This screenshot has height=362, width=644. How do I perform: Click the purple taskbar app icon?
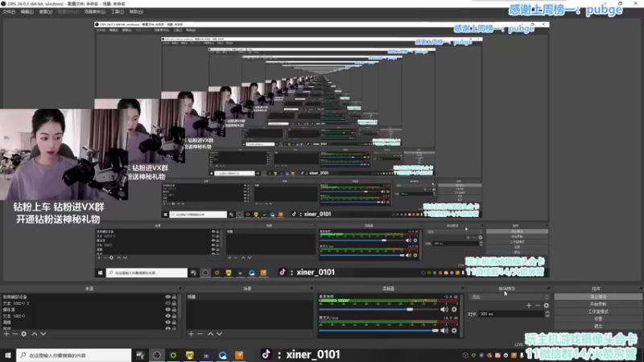pyautogui.click(x=206, y=355)
